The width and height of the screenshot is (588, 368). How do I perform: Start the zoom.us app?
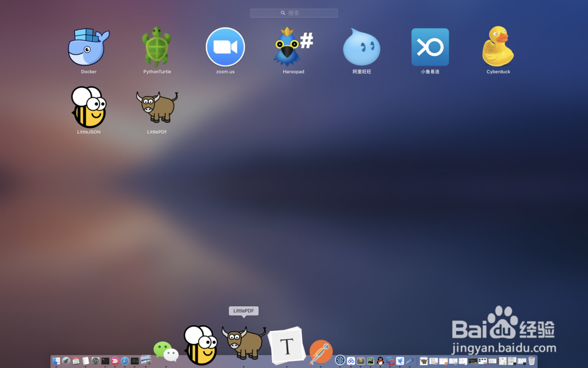click(225, 47)
